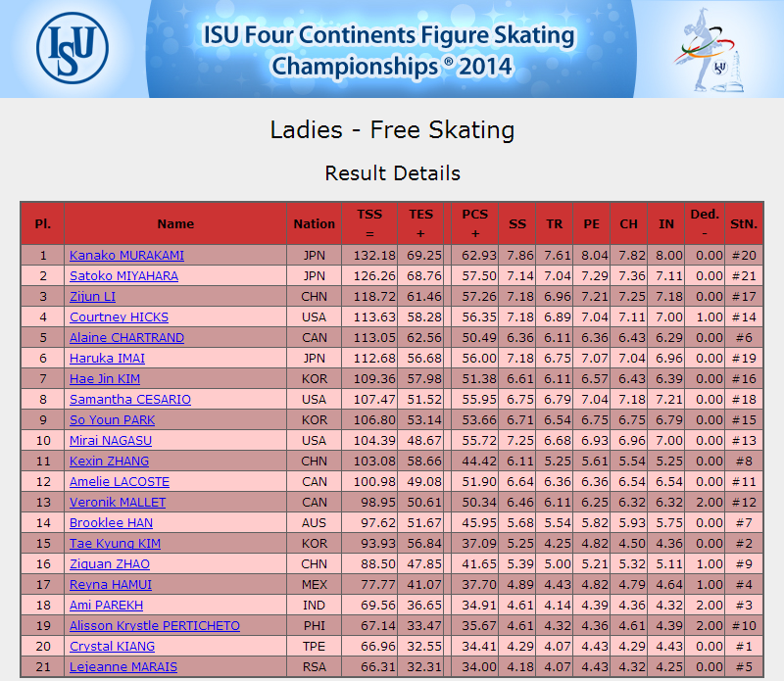Click the championship title banner
Screen dimensions: 784x681
tap(391, 48)
